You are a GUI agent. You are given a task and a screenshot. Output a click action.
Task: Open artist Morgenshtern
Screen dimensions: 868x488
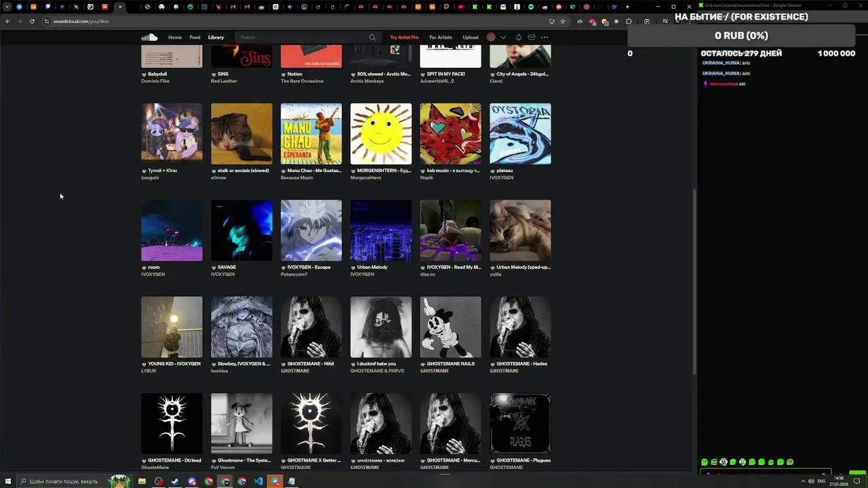tap(366, 178)
